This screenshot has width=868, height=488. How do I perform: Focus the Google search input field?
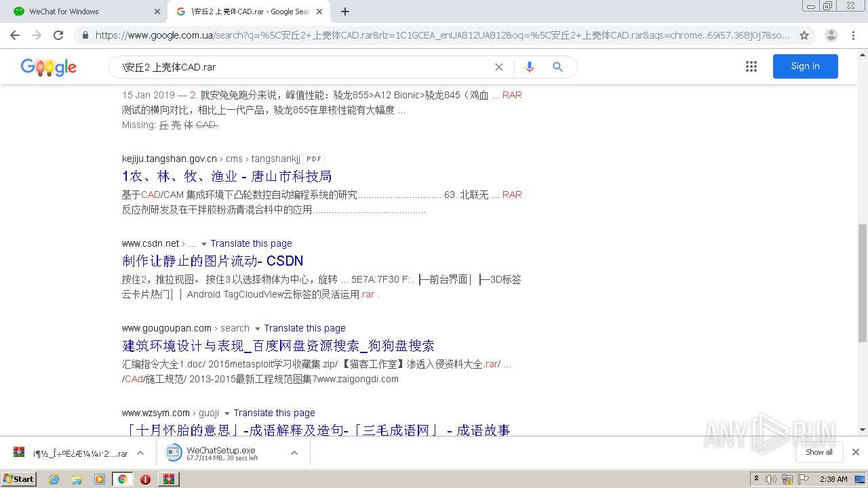tap(305, 67)
